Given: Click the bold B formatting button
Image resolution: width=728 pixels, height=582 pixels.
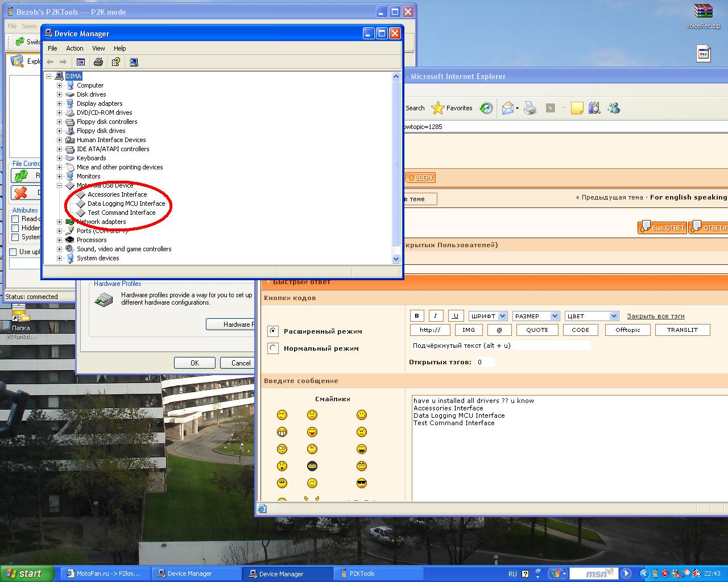Looking at the screenshot, I should [417, 316].
